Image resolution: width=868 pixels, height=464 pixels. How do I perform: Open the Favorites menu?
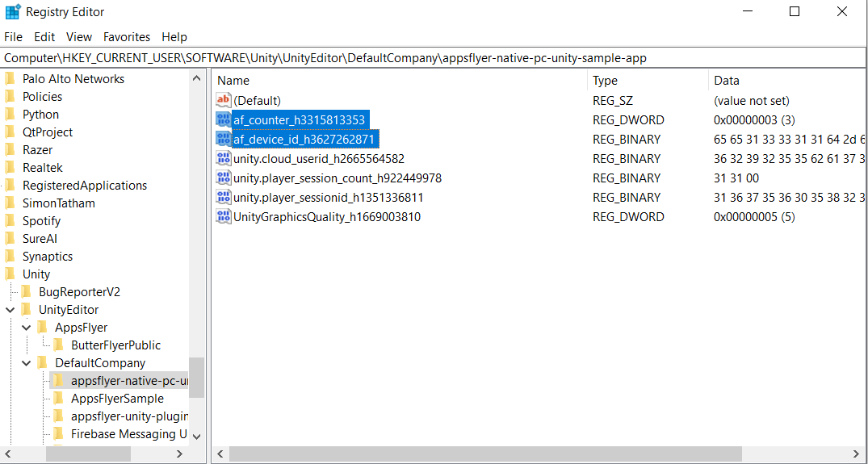click(x=127, y=37)
